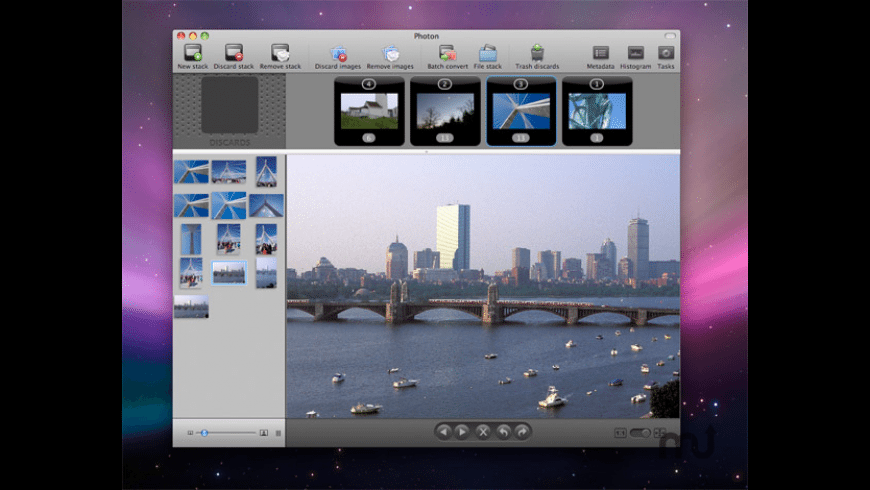The height and width of the screenshot is (490, 870).
Task: Click the Remove stack toolbar icon
Action: [280, 53]
